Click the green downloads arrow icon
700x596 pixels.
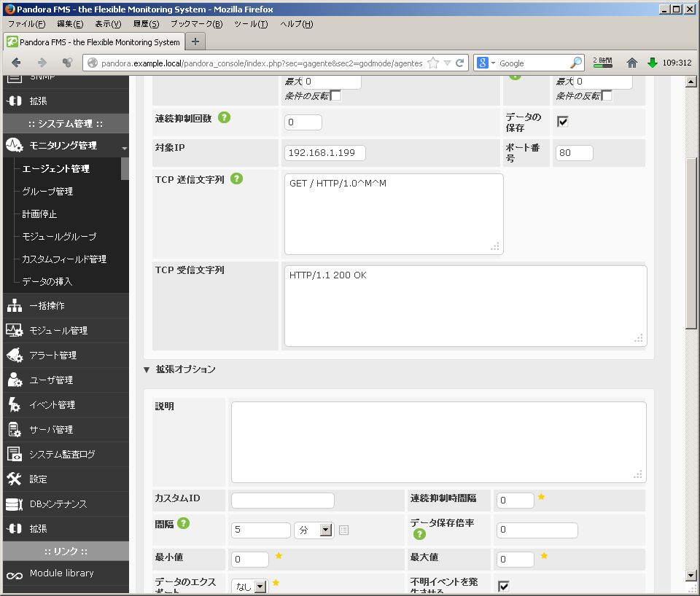[x=652, y=63]
